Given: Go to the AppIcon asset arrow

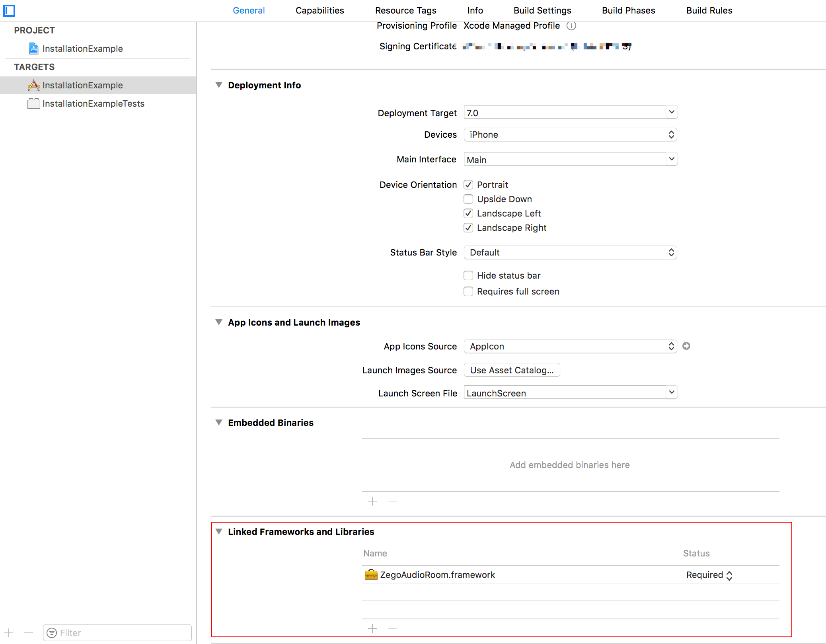Looking at the screenshot, I should pos(686,346).
